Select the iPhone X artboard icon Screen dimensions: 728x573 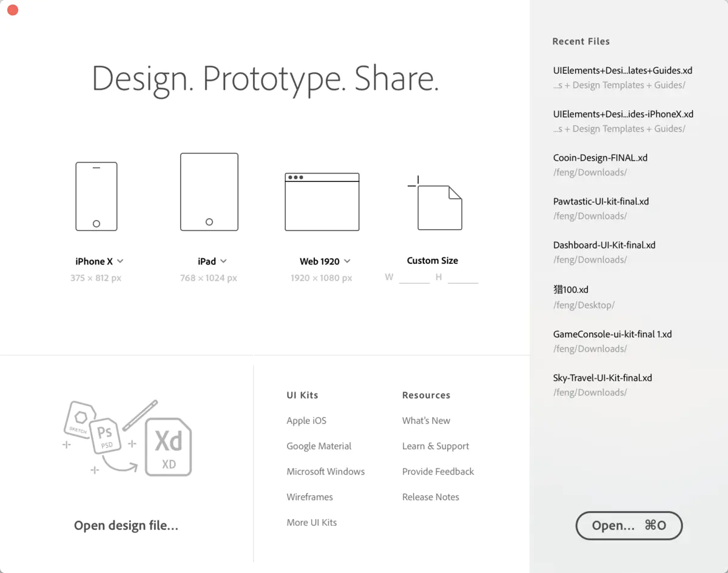(x=96, y=196)
